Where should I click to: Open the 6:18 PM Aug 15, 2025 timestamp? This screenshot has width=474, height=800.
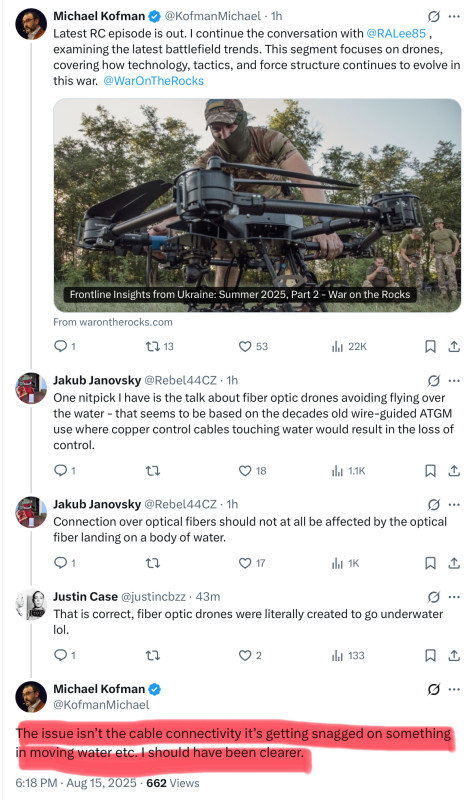76,783
